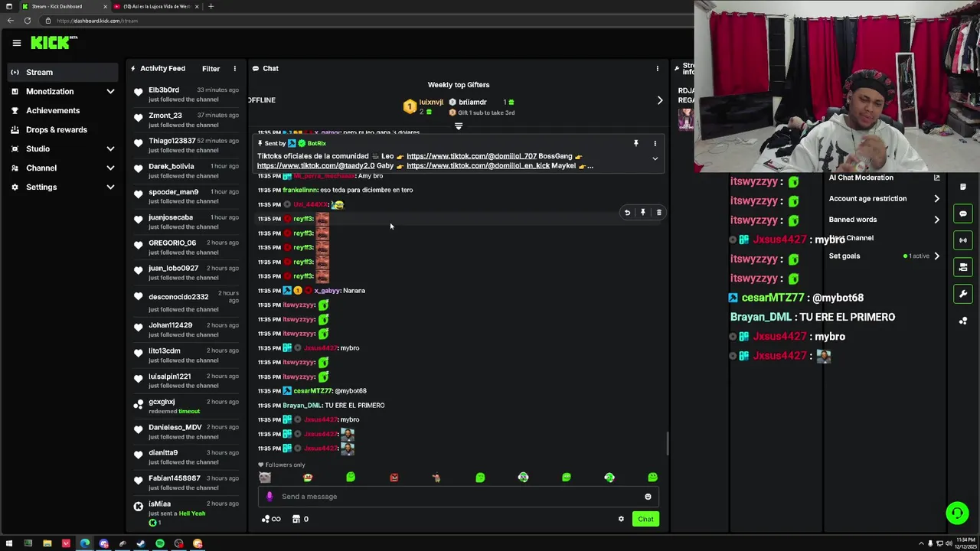
Task: Open Windows Start menu
Action: (9, 543)
